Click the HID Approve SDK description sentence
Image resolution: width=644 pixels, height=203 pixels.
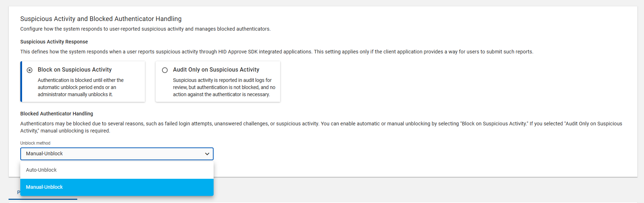click(277, 52)
